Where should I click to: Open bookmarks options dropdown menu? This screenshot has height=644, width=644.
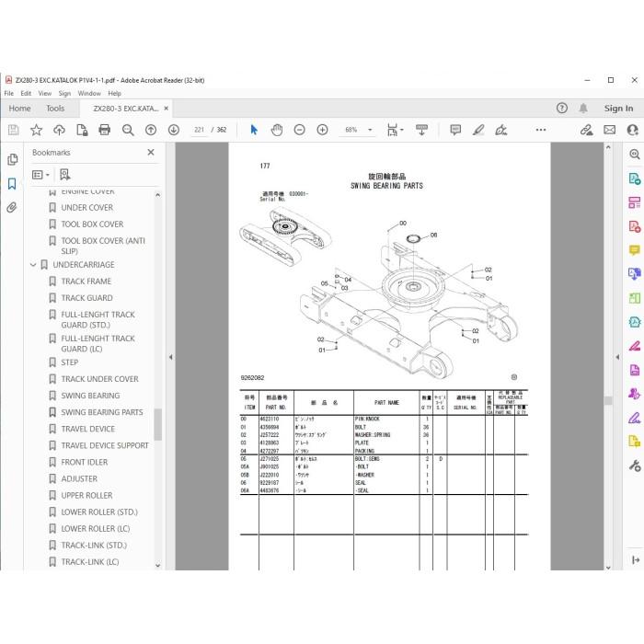40,175
